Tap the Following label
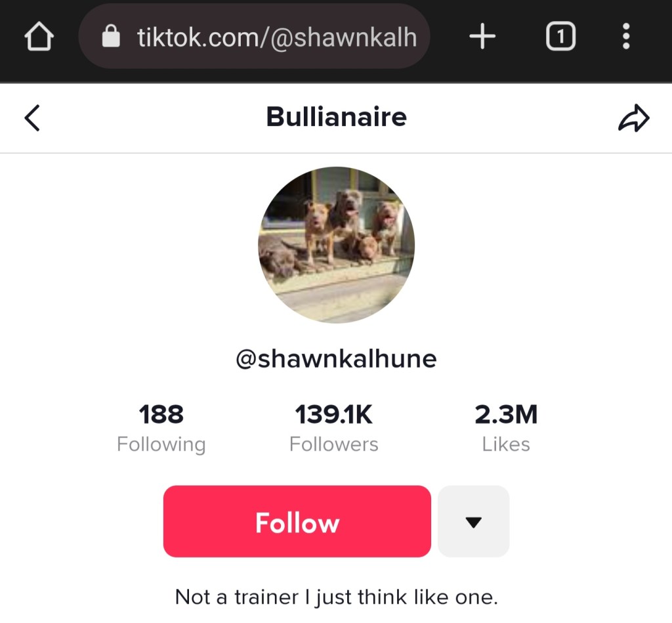The height and width of the screenshot is (623, 672). pos(161,444)
